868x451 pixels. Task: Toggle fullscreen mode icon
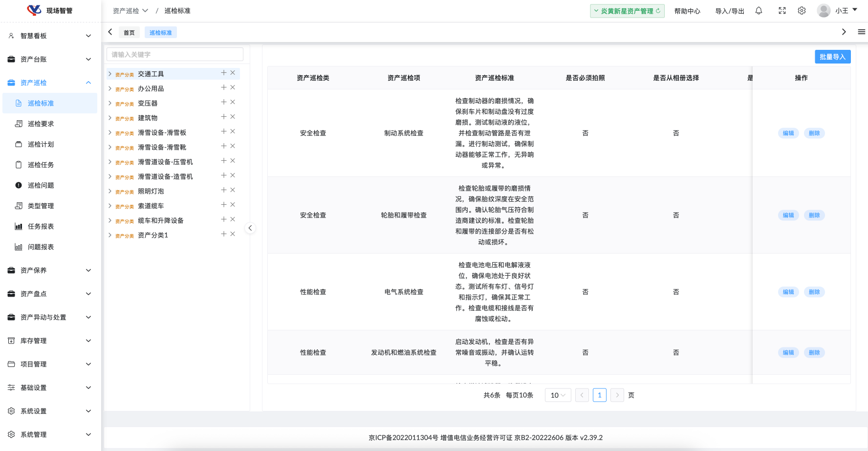pyautogui.click(x=782, y=11)
